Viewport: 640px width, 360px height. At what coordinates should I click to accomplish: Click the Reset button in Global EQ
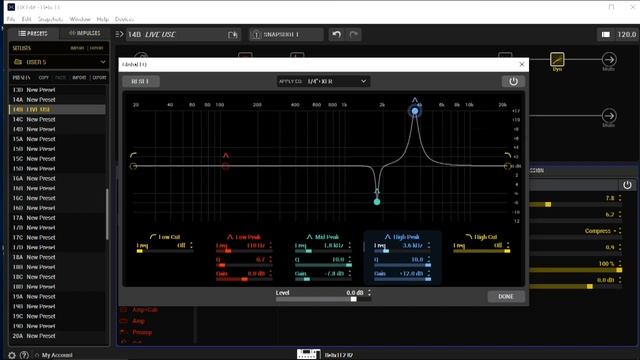coord(141,81)
